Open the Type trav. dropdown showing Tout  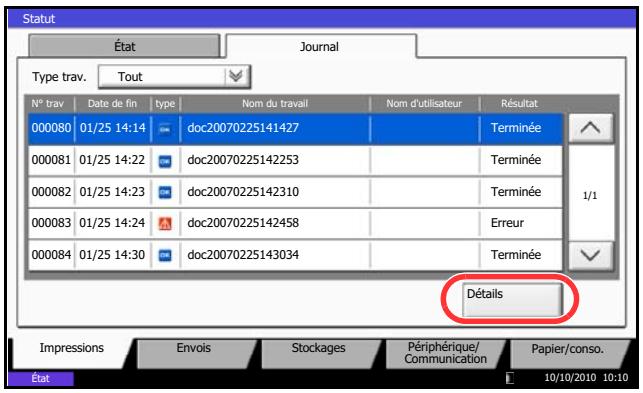click(174, 77)
